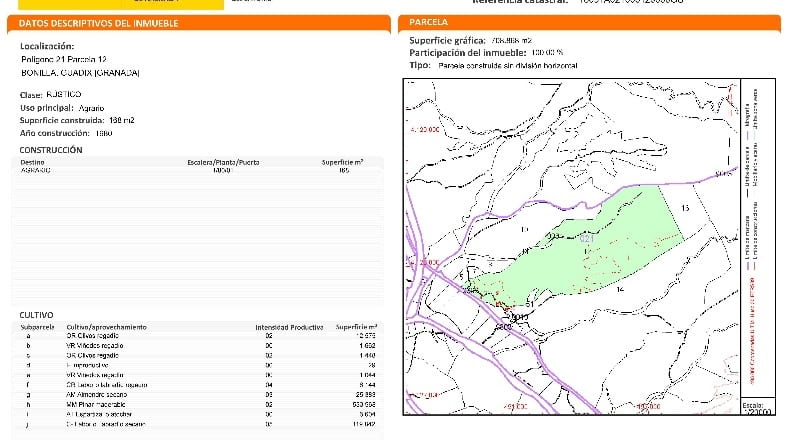Click the 'Subparcela' column header
The image size is (790, 440).
click(37, 327)
